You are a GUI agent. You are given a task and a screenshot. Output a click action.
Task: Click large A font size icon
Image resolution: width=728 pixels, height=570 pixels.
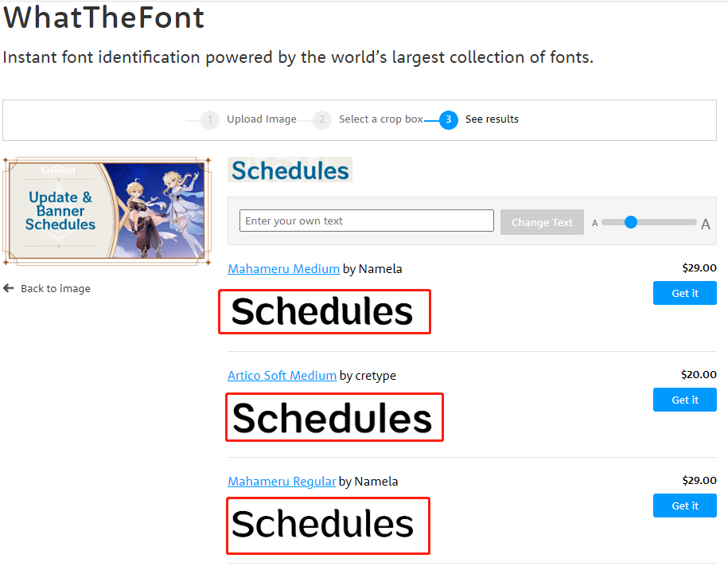point(705,224)
